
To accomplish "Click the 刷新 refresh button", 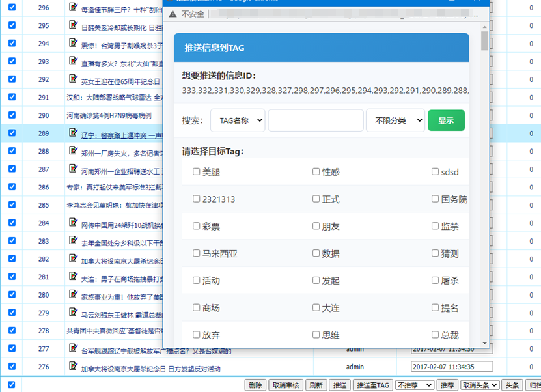I will pyautogui.click(x=316, y=384).
